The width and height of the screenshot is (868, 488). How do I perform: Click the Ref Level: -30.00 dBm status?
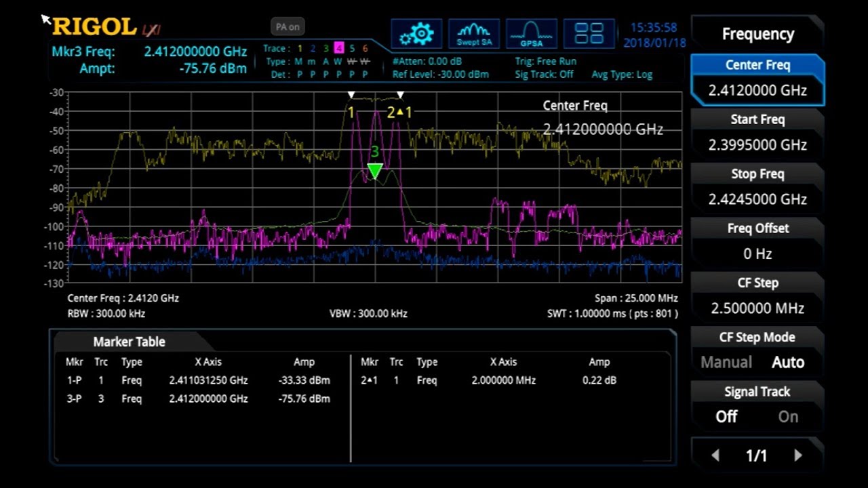[441, 75]
